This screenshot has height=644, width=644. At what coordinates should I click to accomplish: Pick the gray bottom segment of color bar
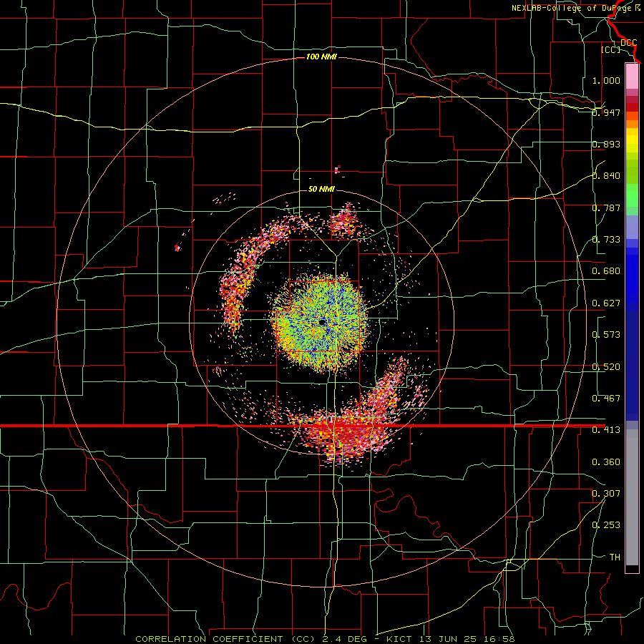632,497
